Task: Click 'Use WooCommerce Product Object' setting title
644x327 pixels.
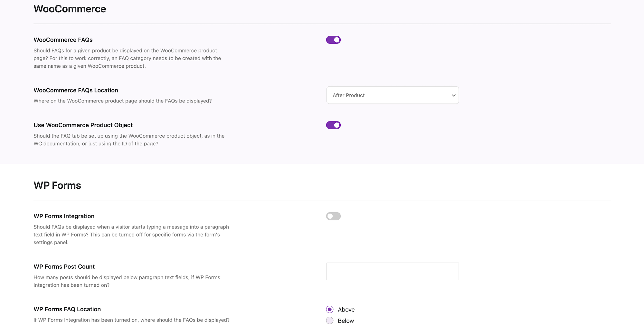Action: [x=83, y=125]
